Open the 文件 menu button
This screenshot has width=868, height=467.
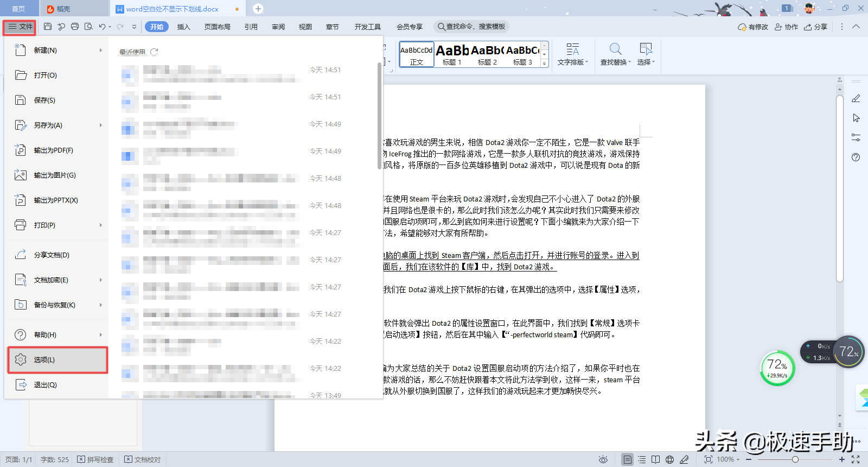click(x=20, y=27)
